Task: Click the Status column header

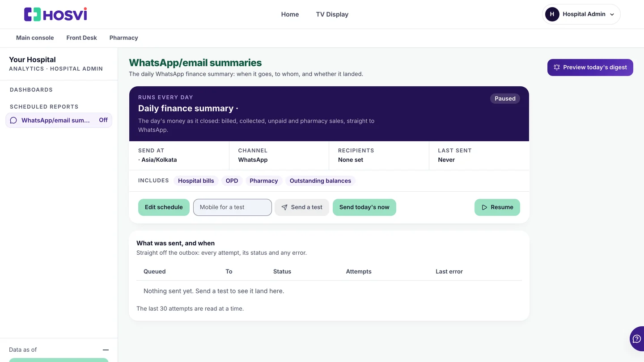Action: pyautogui.click(x=282, y=272)
